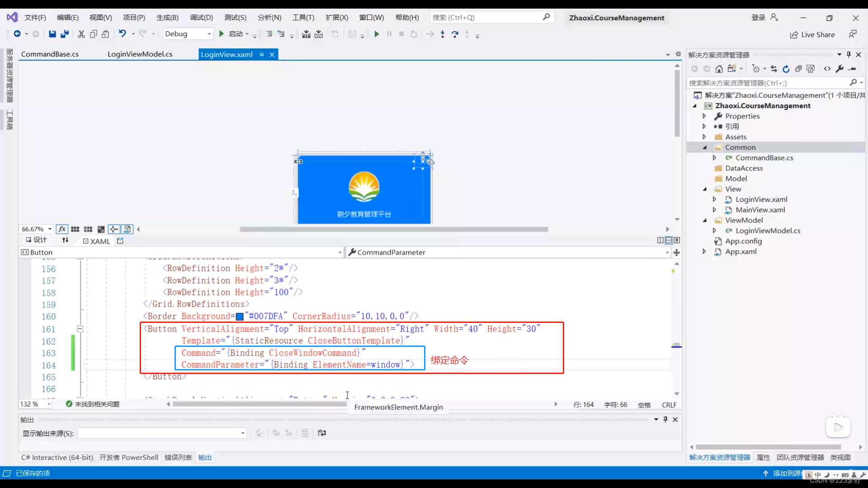Click the Step Over debug icon
This screenshot has height=488, width=868.
coord(455,34)
